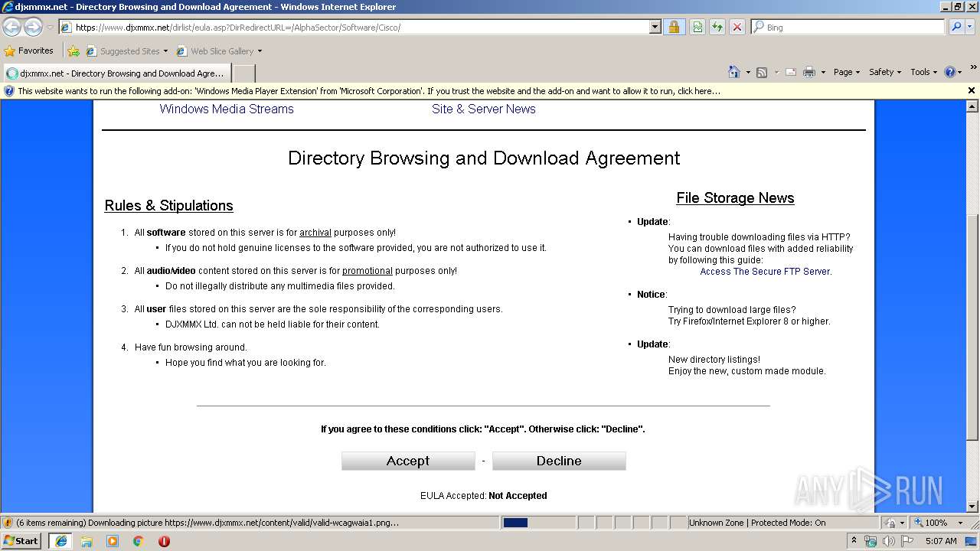Open the recent pages dropdown arrow
Screen dimensions: 980x551
click(x=50, y=28)
